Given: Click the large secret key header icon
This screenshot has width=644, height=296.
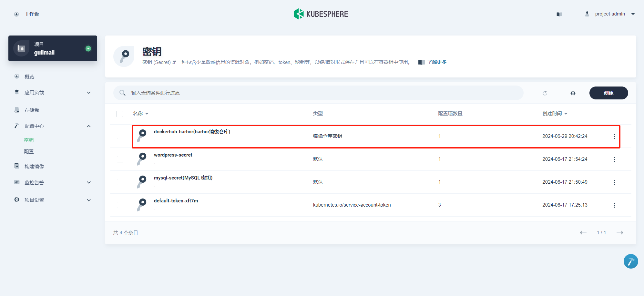Looking at the screenshot, I should point(124,56).
